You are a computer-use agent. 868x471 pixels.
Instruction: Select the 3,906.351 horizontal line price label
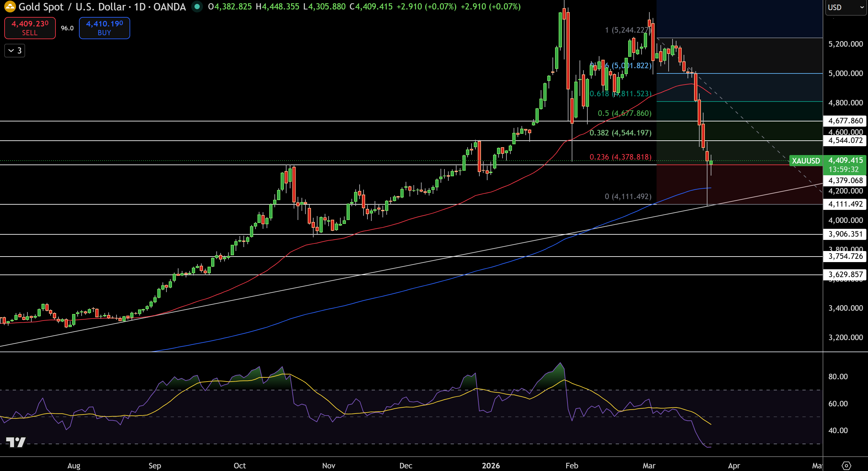click(845, 234)
